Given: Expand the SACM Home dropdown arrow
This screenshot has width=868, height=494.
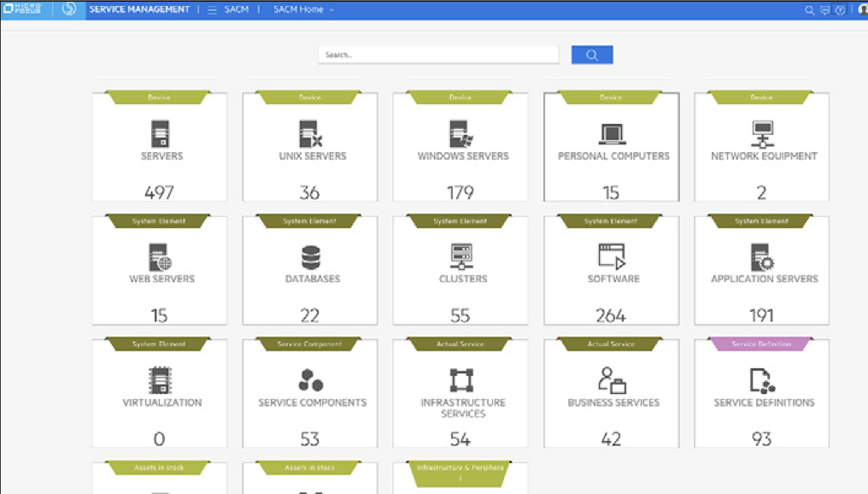Looking at the screenshot, I should point(331,10).
